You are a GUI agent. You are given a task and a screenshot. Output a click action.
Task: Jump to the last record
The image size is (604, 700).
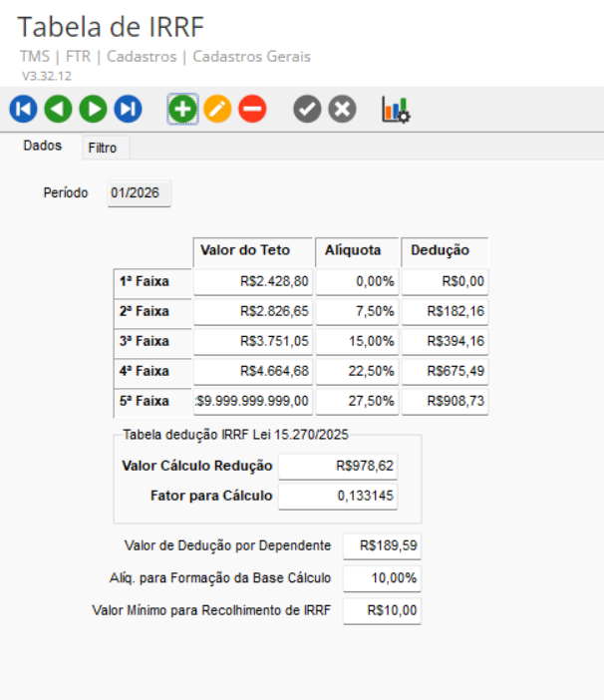click(129, 110)
